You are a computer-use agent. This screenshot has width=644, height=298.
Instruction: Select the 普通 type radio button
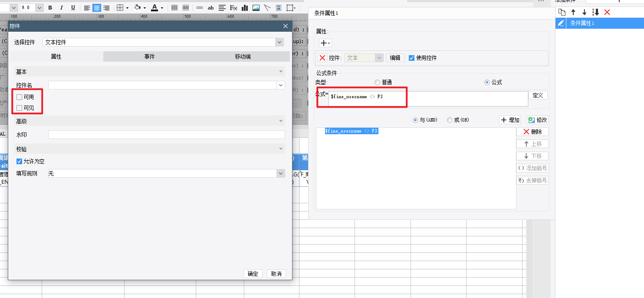tap(377, 82)
